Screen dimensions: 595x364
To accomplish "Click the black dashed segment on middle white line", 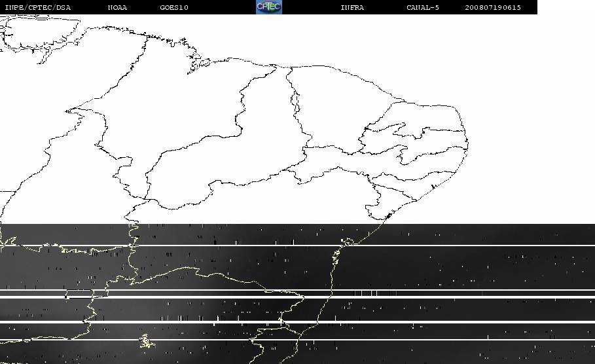I will tap(367, 293).
